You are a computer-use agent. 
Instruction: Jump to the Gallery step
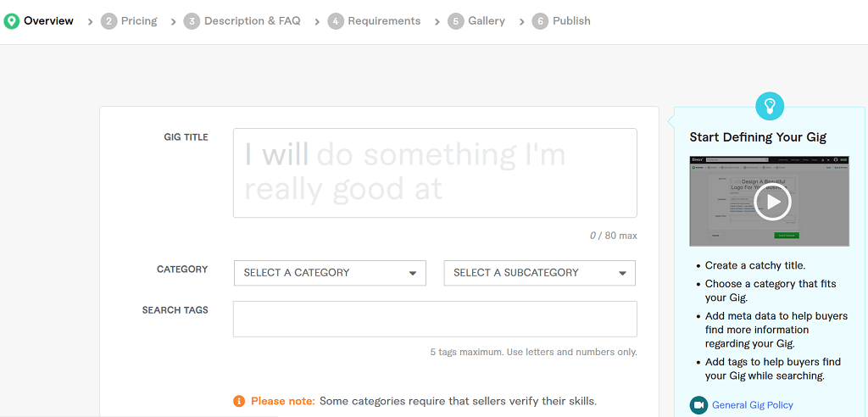pyautogui.click(x=487, y=21)
